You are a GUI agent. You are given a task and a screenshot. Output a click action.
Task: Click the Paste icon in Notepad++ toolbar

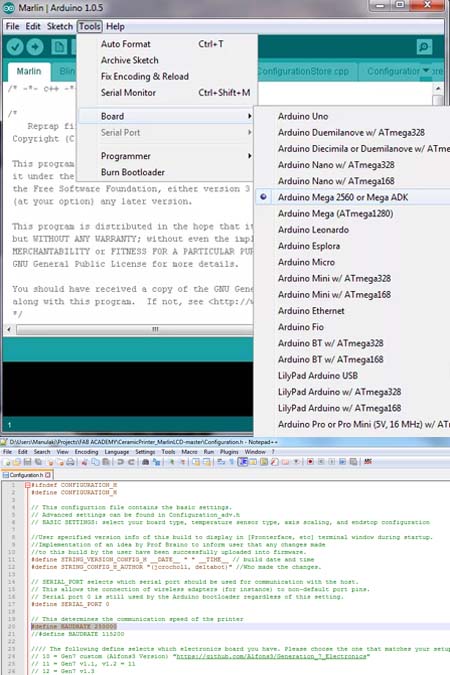point(105,462)
